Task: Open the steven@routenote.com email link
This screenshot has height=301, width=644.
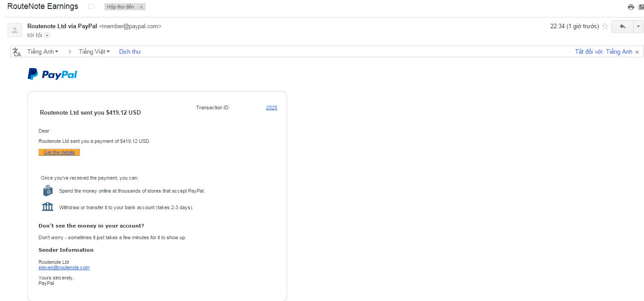Action: coord(64,267)
